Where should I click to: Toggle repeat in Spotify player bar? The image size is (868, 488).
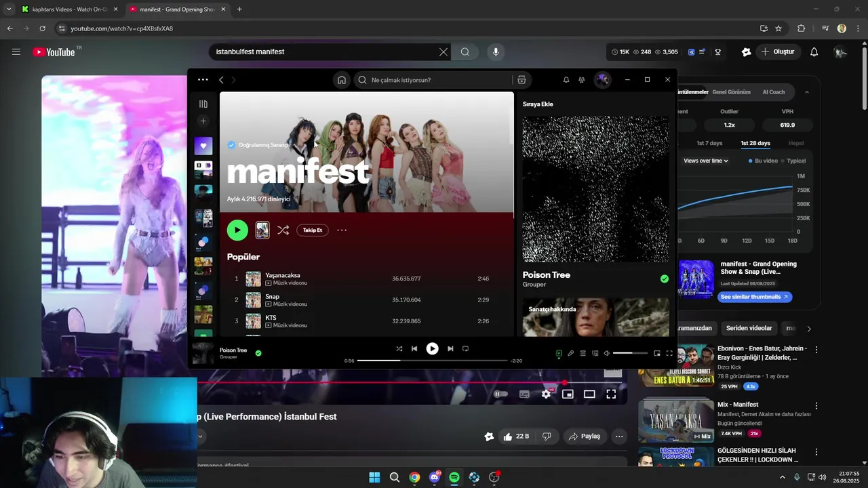pyautogui.click(x=465, y=348)
